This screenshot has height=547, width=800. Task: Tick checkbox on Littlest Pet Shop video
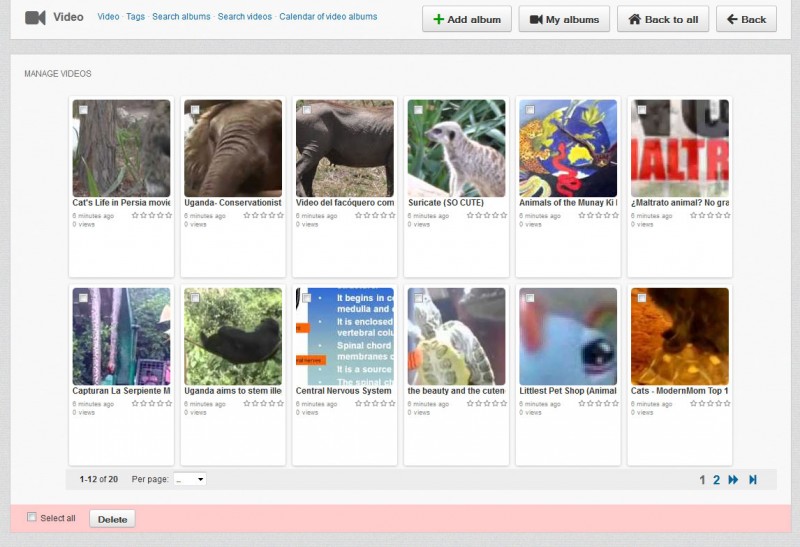click(x=530, y=297)
